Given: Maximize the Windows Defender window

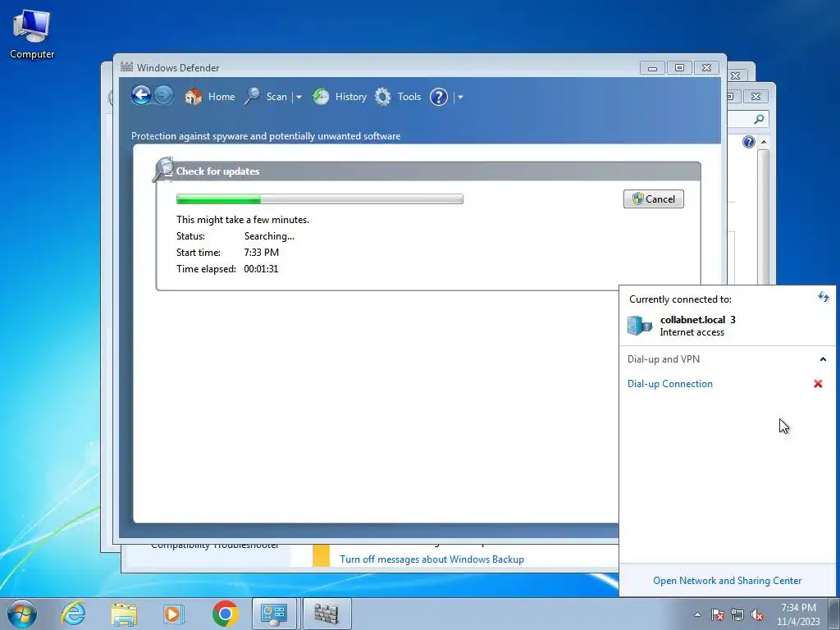Looking at the screenshot, I should click(x=679, y=67).
